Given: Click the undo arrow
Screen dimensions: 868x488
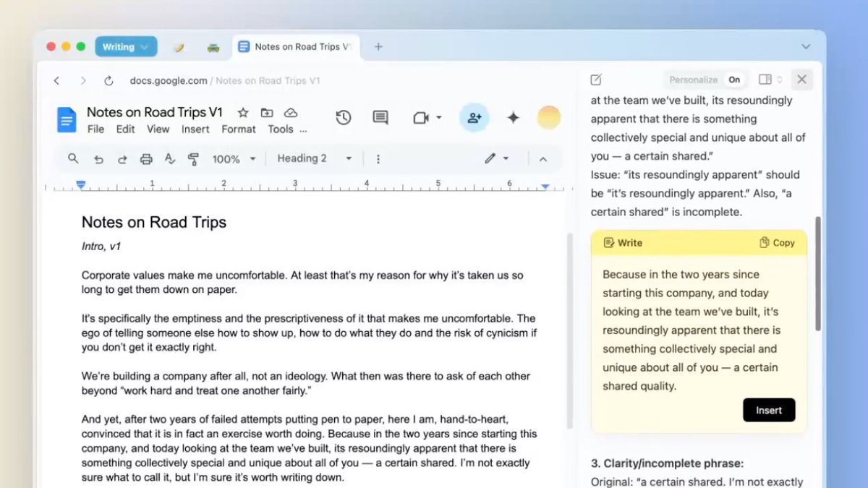Looking at the screenshot, I should (98, 159).
